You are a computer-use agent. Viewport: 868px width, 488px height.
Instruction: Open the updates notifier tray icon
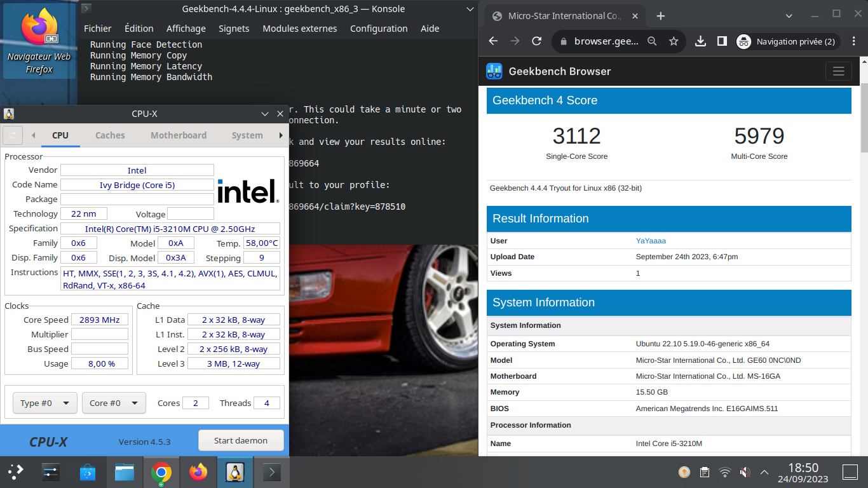click(x=684, y=472)
